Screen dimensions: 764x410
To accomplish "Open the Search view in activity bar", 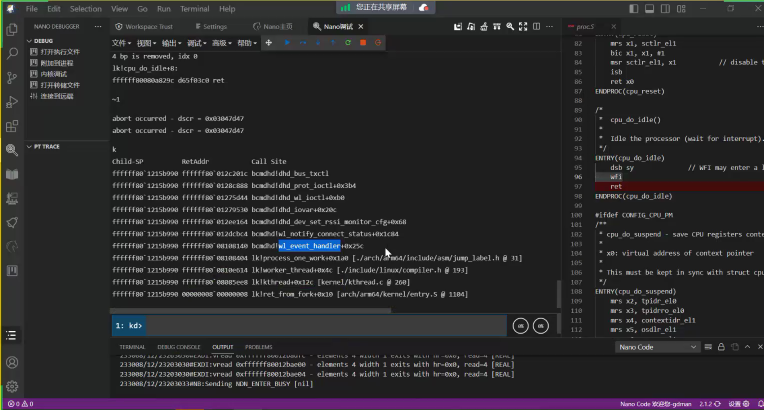I will coord(12,54).
